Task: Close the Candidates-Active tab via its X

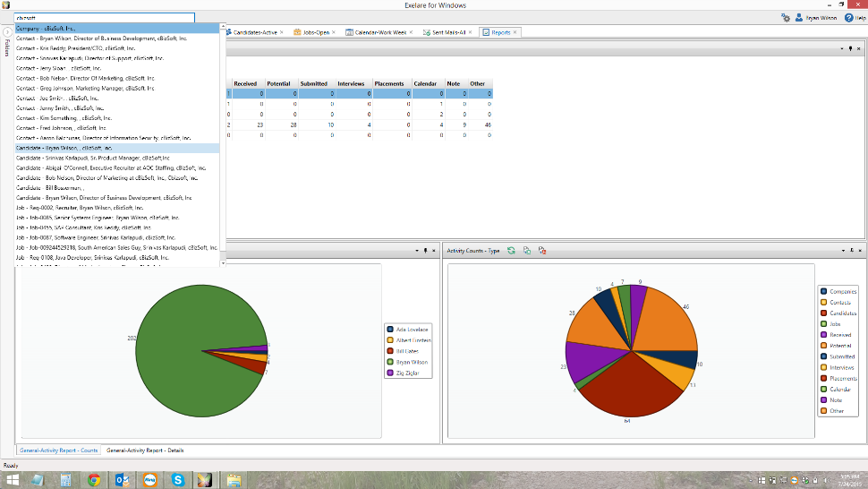Action: tap(281, 32)
